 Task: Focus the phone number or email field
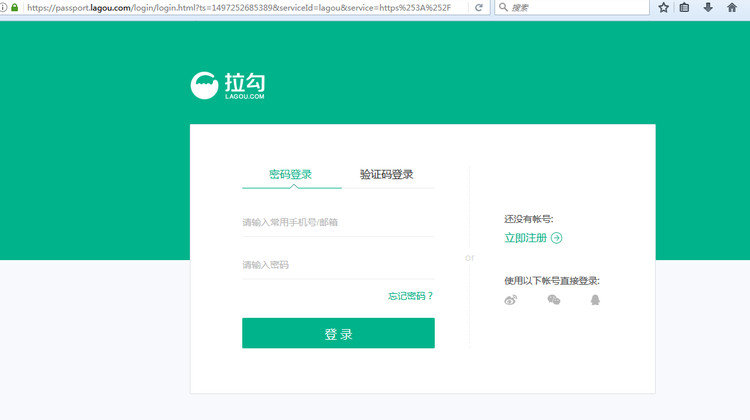pos(338,222)
